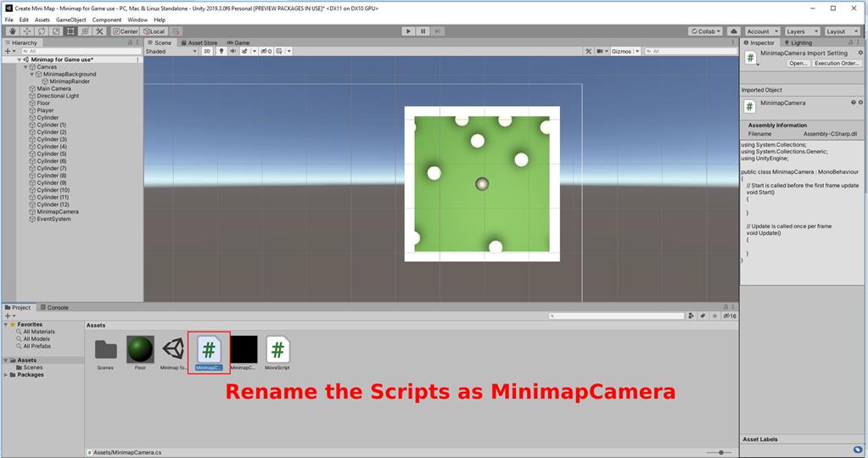Switch to the Game tab
868x458 pixels.
pyautogui.click(x=238, y=42)
